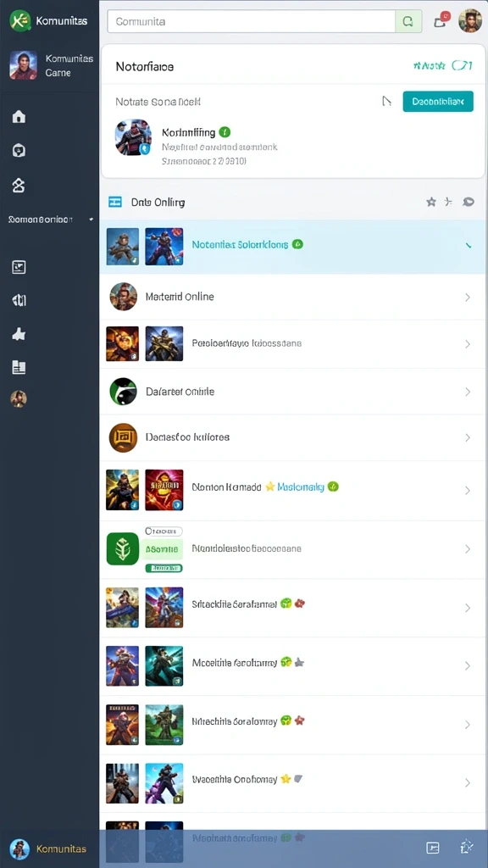Expand the Marterrid Online row chevron
Screen dimensions: 488x868
468,298
